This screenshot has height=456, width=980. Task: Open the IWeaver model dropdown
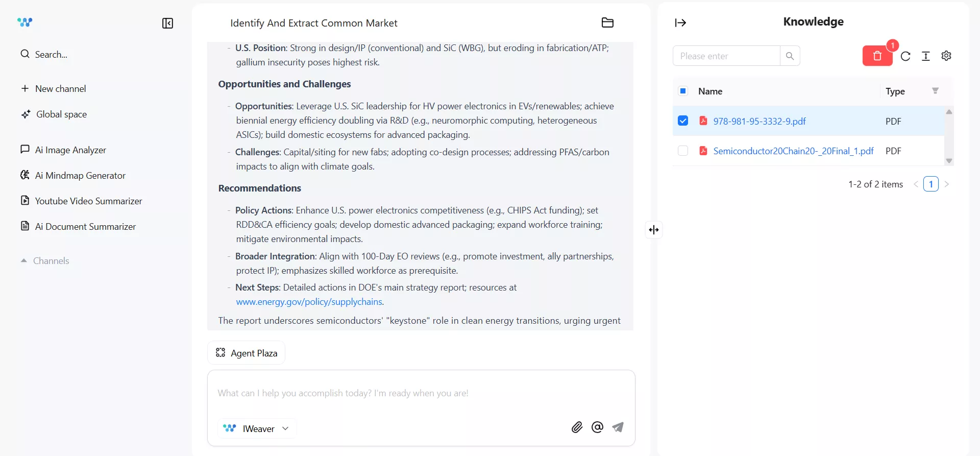(x=257, y=428)
